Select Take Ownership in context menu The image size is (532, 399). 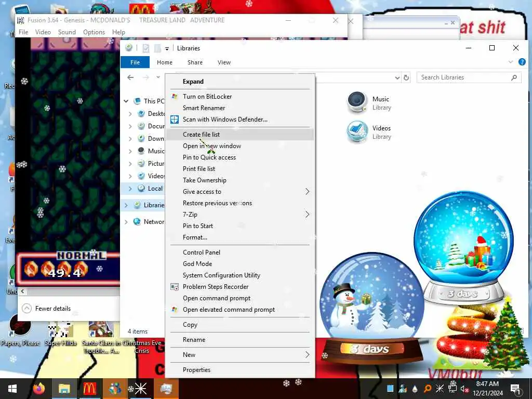(240, 180)
